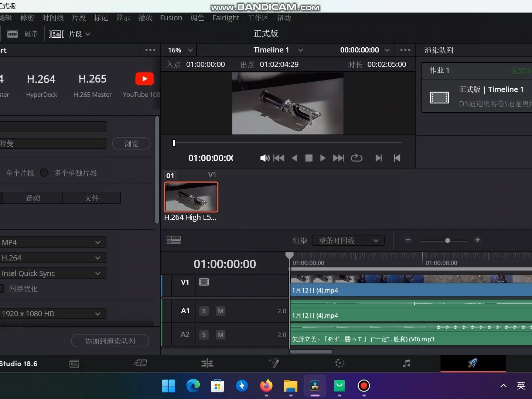Image resolution: width=532 pixels, height=399 pixels.
Task: Open the Fairlight page icon
Action: pyautogui.click(x=407, y=364)
